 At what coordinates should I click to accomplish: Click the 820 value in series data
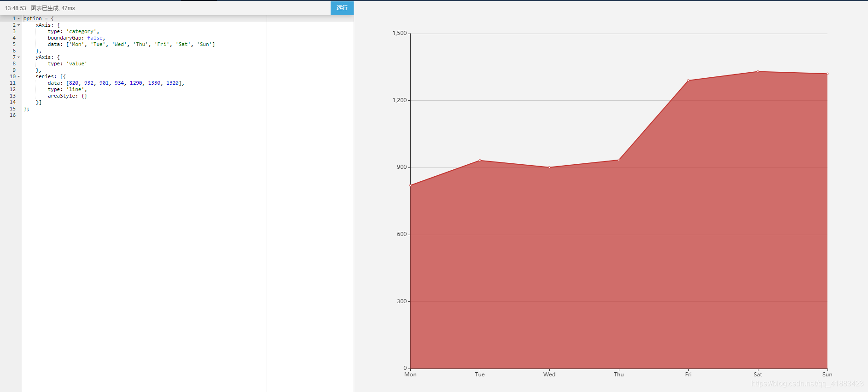[74, 83]
